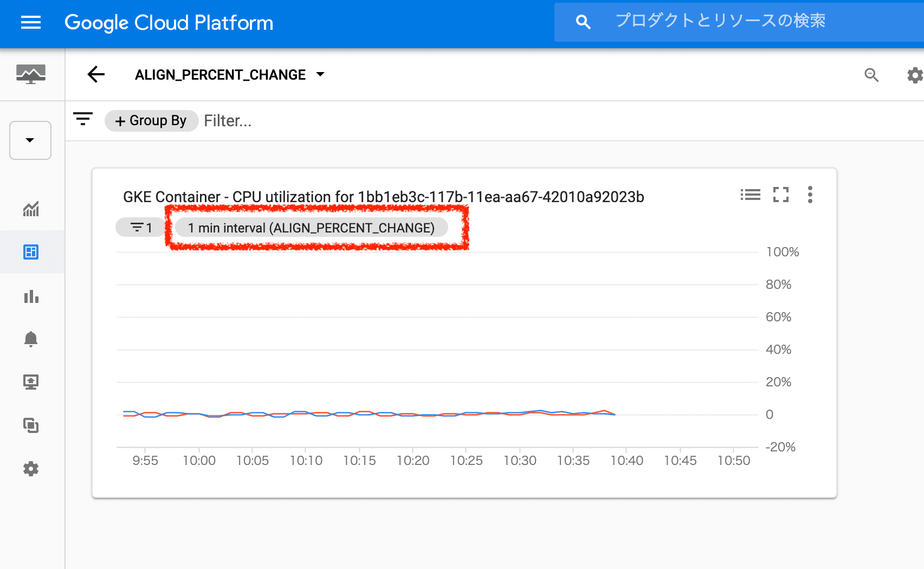
Task: Open Dashboards icon in sidebar
Action: point(31,252)
